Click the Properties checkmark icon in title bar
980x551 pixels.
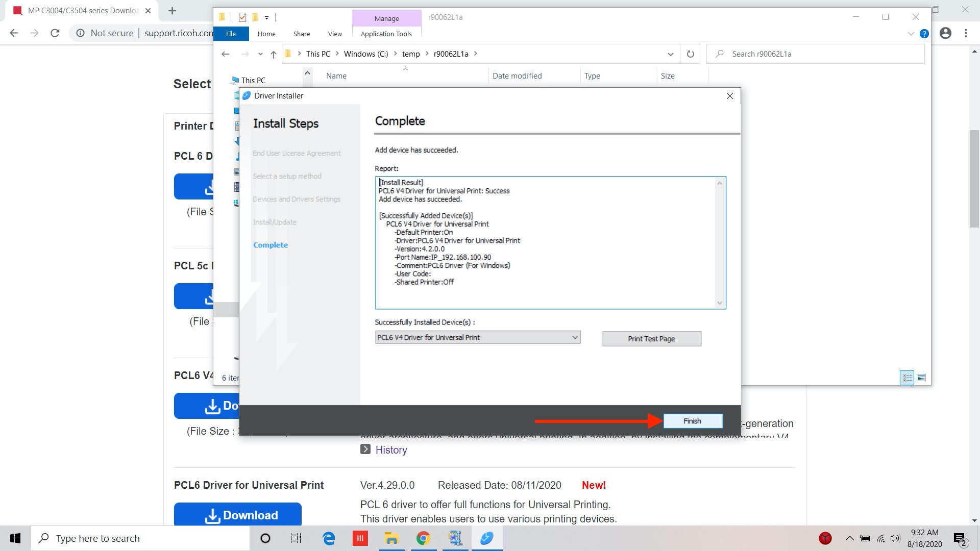pyautogui.click(x=242, y=17)
